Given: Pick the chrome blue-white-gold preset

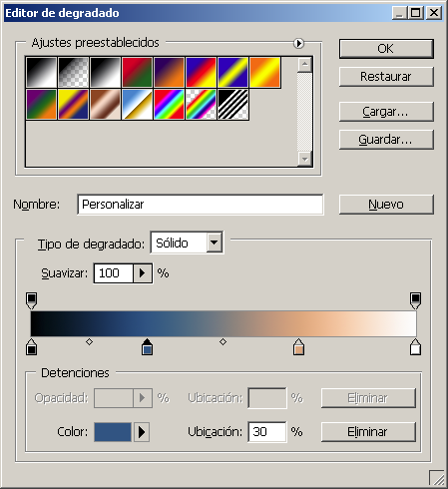Looking at the screenshot, I should click(138, 104).
